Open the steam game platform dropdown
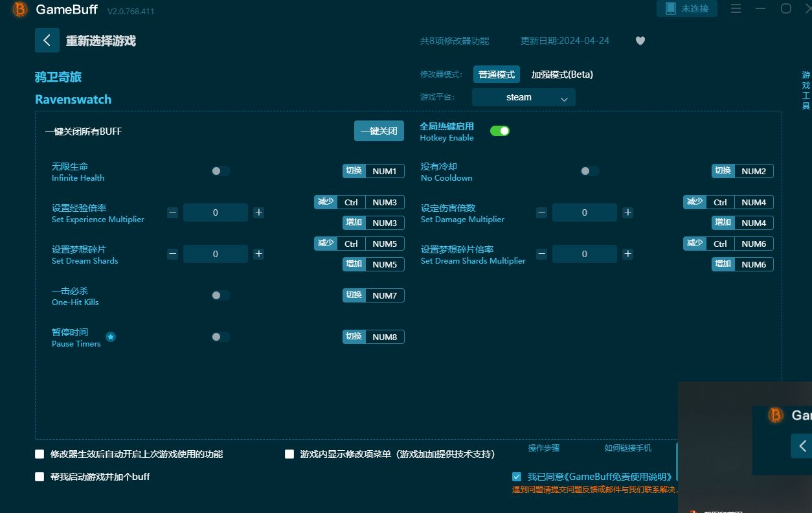The height and width of the screenshot is (513, 812). pyautogui.click(x=524, y=97)
